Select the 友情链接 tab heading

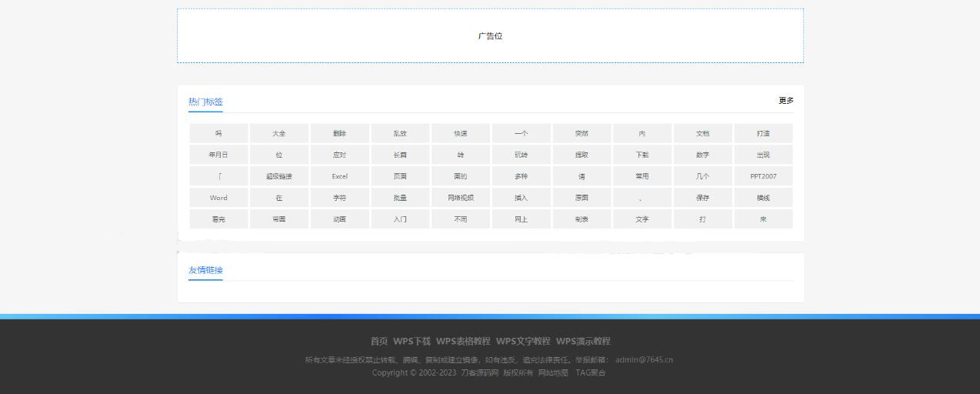click(x=205, y=270)
